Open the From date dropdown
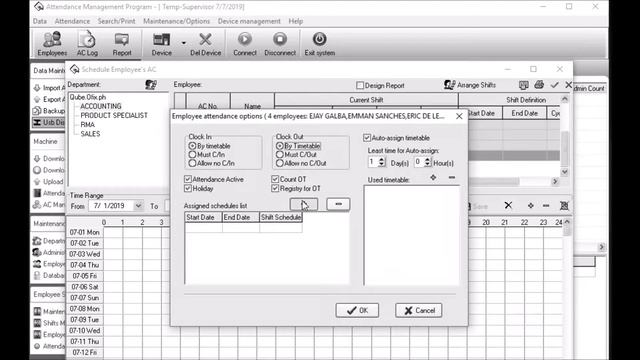Viewport: 640px width, 360px height. (x=138, y=206)
